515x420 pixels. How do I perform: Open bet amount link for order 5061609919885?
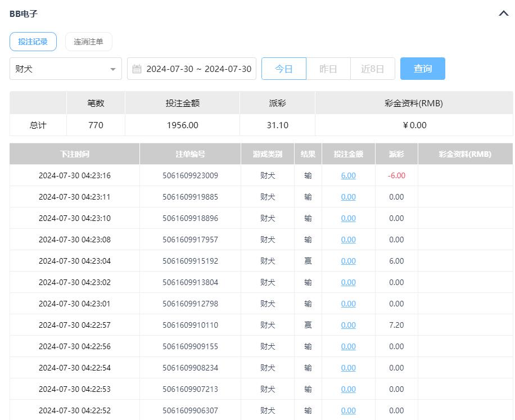pyautogui.click(x=348, y=197)
